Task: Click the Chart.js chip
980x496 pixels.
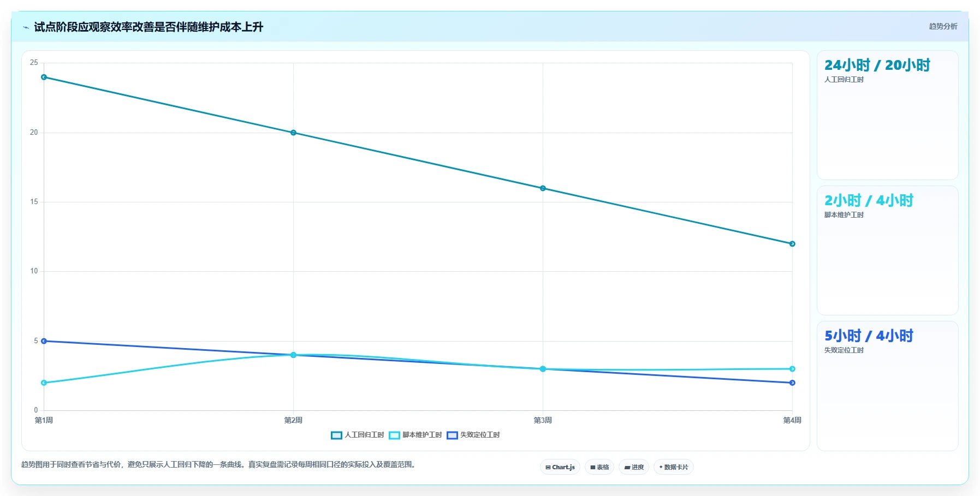Action: 560,467
